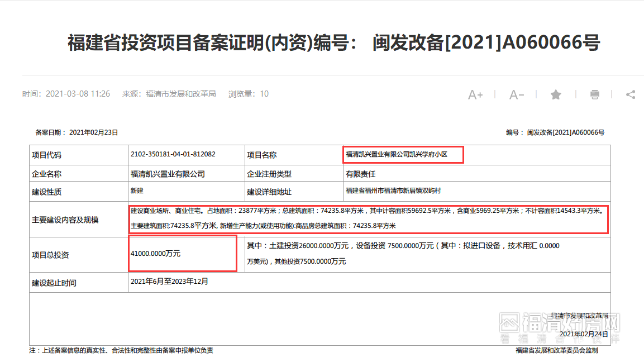644x362 pixels.
Task: Select the footnote 注：上述备案信息的真实性
Action: (121, 350)
